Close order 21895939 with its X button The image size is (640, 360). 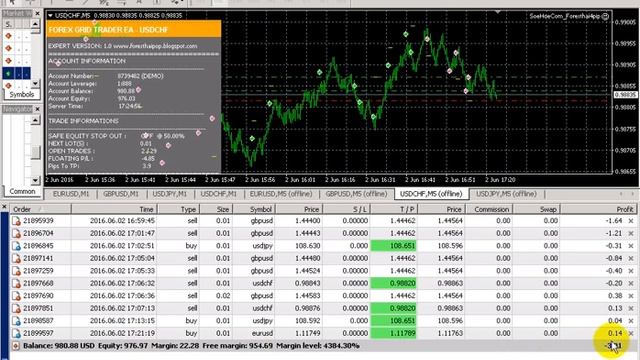click(631, 221)
